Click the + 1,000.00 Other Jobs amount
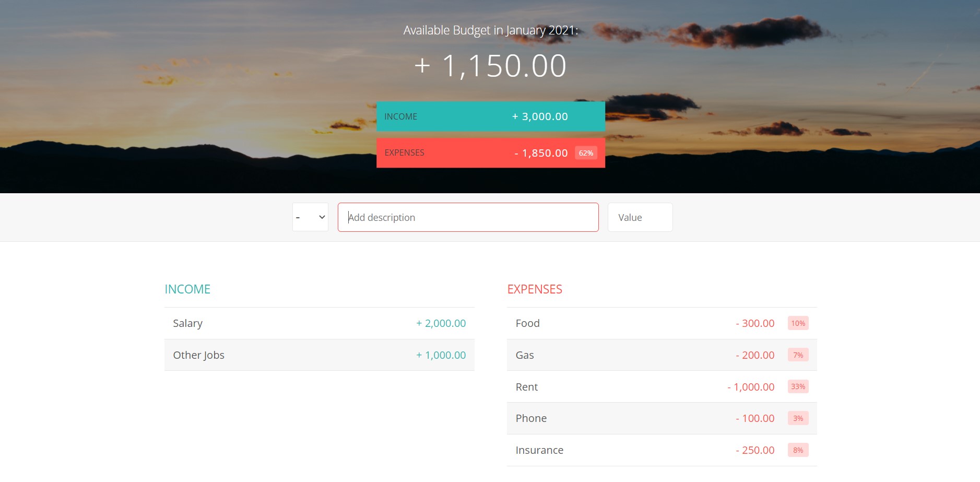980x482 pixels. click(441, 355)
